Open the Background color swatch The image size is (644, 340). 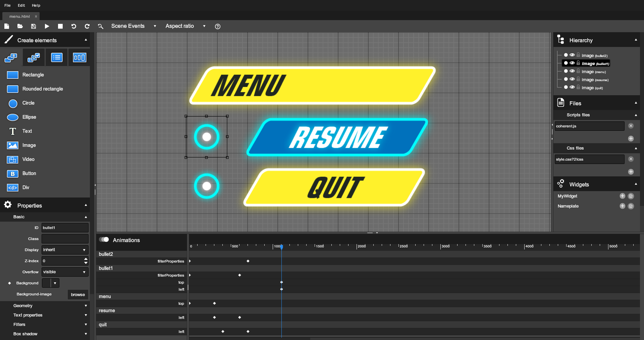47,283
